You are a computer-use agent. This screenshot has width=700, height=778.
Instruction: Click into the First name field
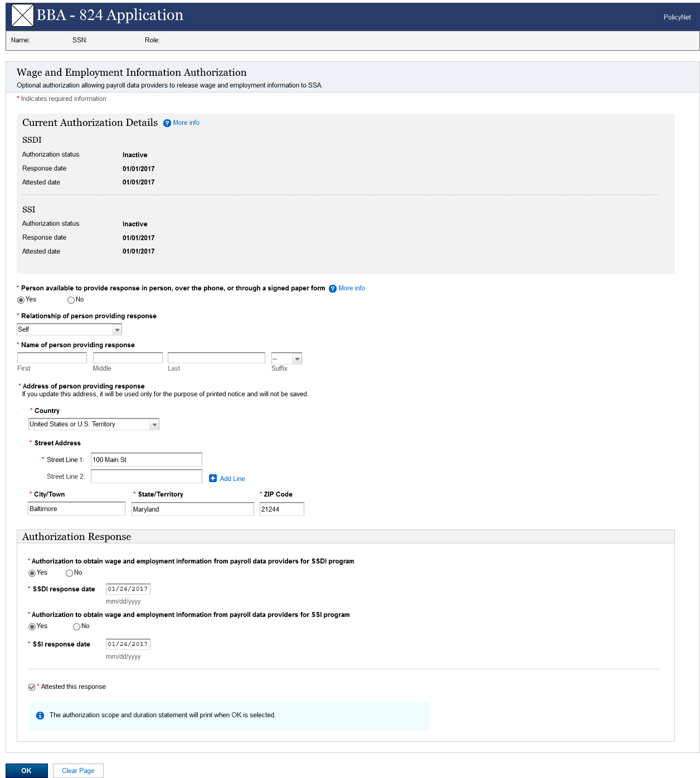52,358
